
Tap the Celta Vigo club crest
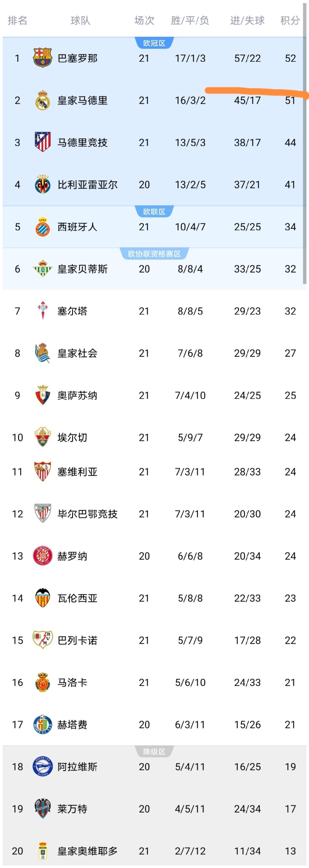(x=42, y=310)
